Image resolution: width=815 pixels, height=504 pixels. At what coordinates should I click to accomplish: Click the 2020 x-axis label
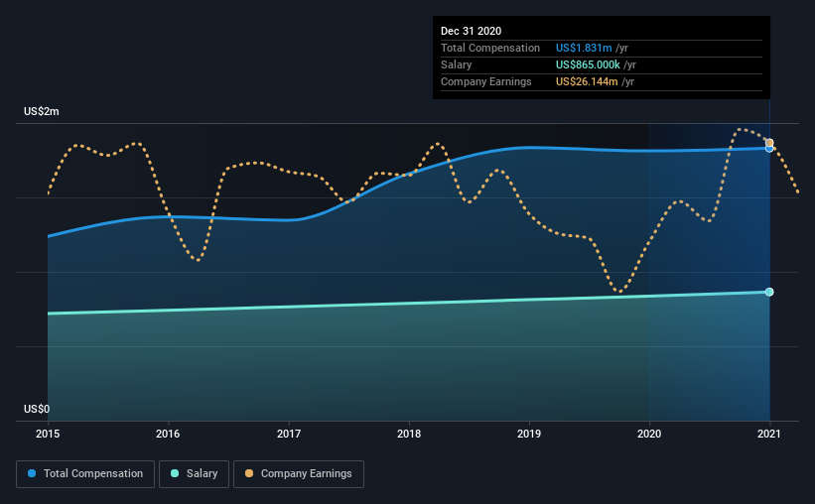tap(649, 434)
